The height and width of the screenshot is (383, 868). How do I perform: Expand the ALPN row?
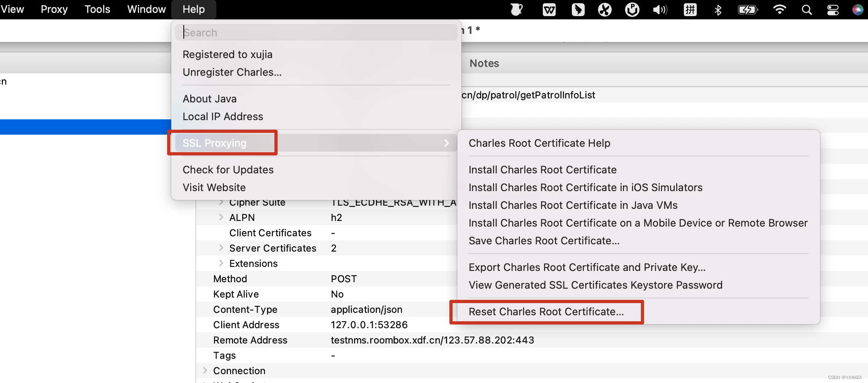tap(221, 217)
